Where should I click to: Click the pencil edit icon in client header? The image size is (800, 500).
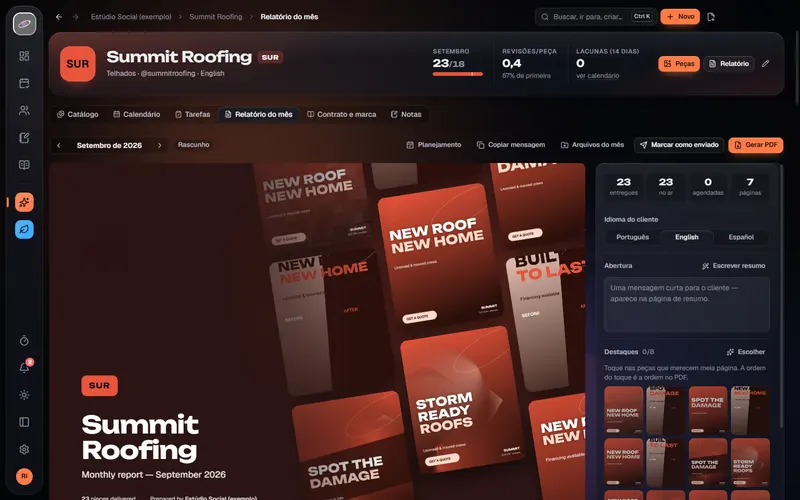click(765, 64)
